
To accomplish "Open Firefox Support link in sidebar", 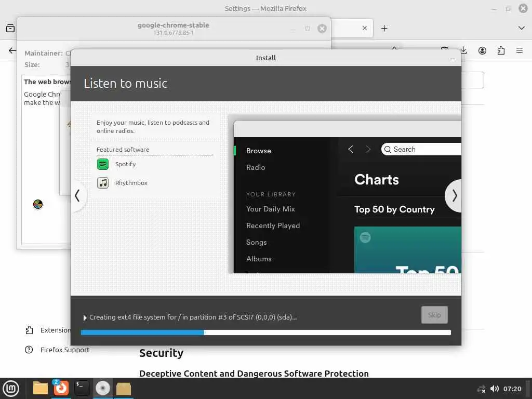I will pyautogui.click(x=65, y=350).
